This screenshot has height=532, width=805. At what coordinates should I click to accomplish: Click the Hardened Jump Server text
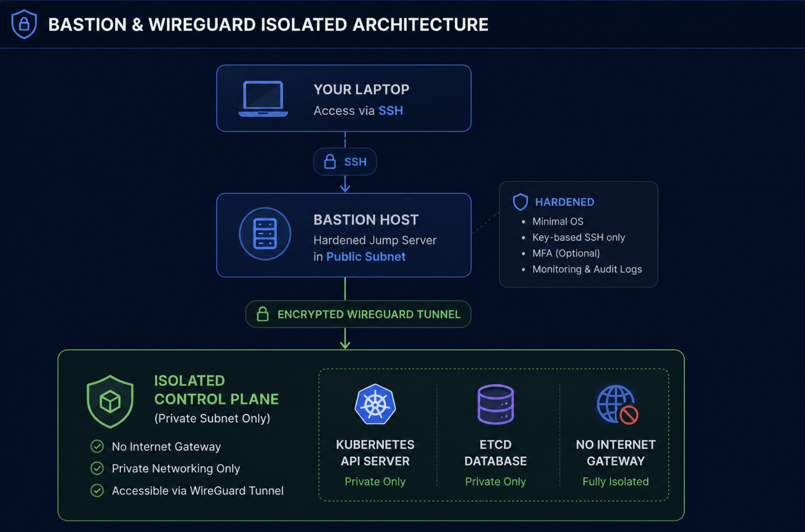[x=375, y=240]
